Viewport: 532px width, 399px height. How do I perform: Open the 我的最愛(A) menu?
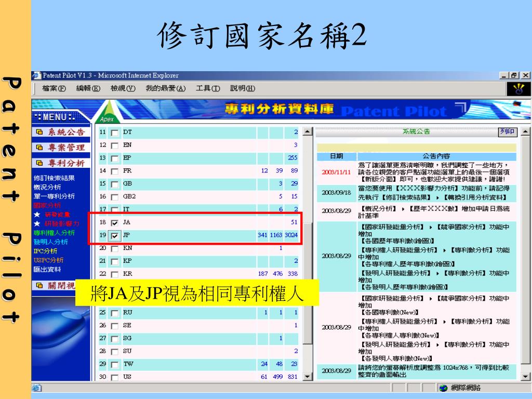coord(166,88)
